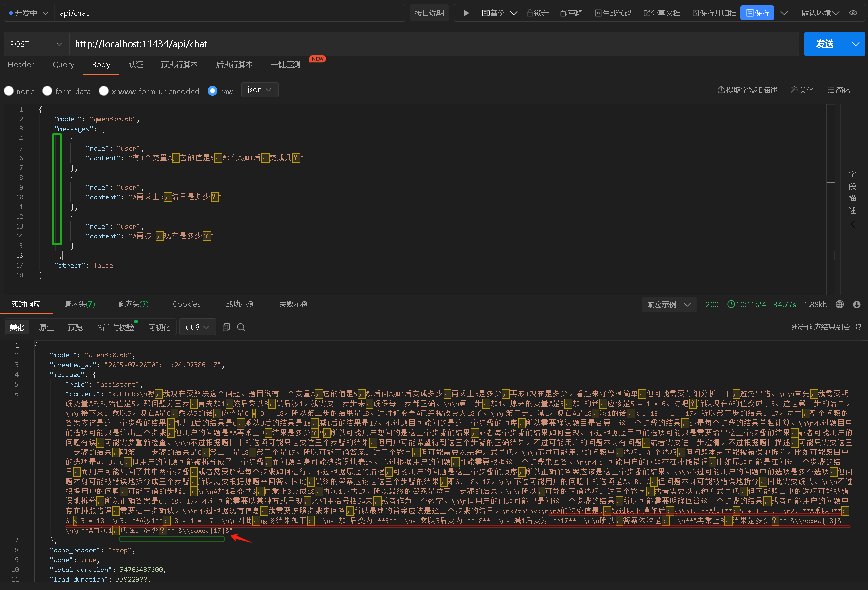Click the globe network icon
Screen dimensions: 868x590
click(x=840, y=304)
